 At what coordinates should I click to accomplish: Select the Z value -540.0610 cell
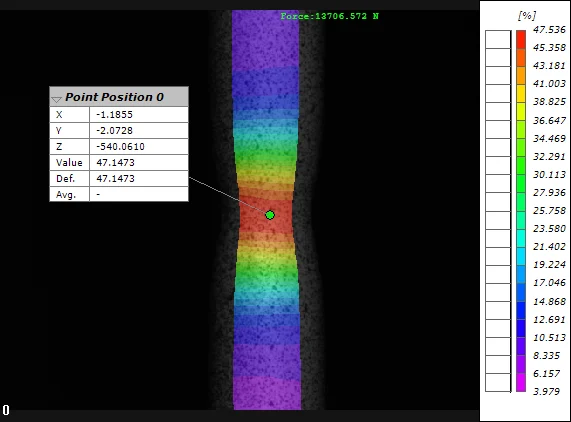[139, 147]
